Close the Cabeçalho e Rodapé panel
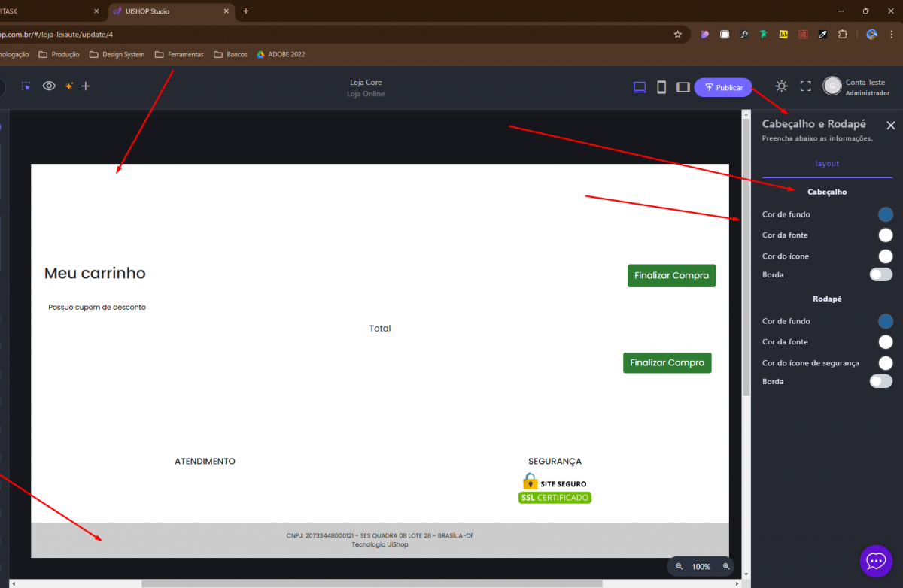This screenshot has height=588, width=903. pyautogui.click(x=891, y=126)
